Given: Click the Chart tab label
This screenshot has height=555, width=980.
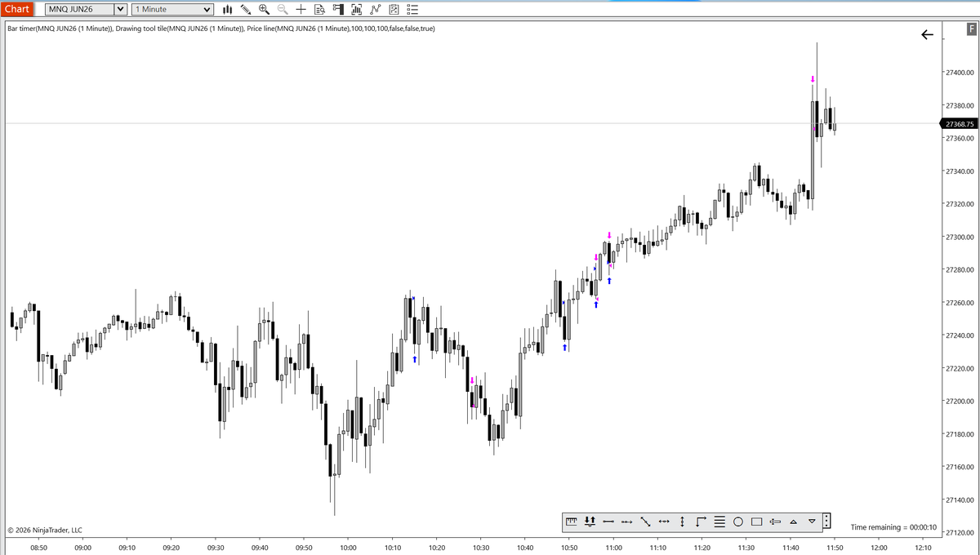Looking at the screenshot, I should click(16, 9).
